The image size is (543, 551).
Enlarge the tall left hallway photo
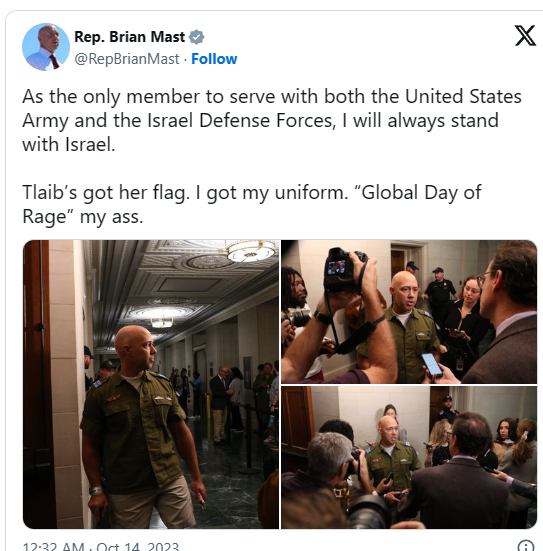151,384
